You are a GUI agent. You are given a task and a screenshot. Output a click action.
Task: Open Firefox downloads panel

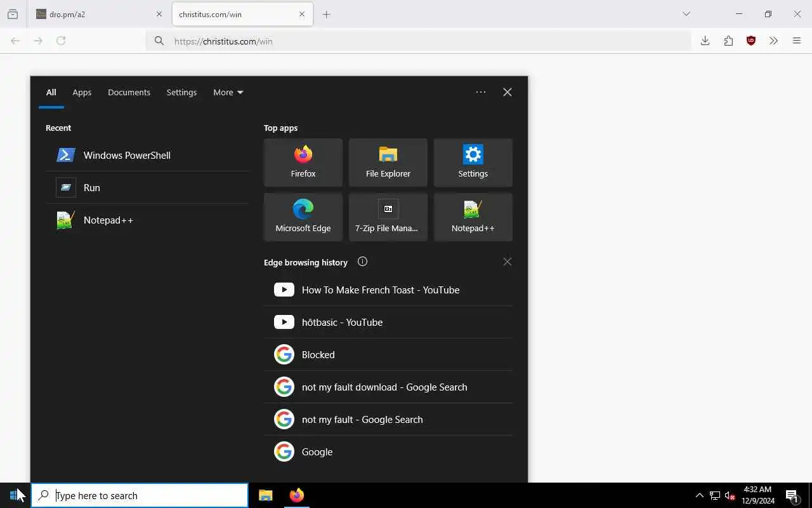point(705,41)
